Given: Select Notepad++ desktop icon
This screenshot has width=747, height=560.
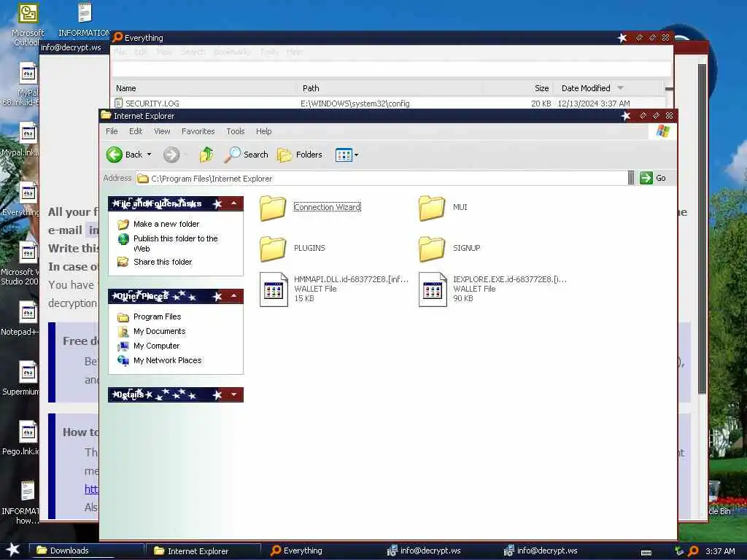Looking at the screenshot, I should tap(20, 319).
